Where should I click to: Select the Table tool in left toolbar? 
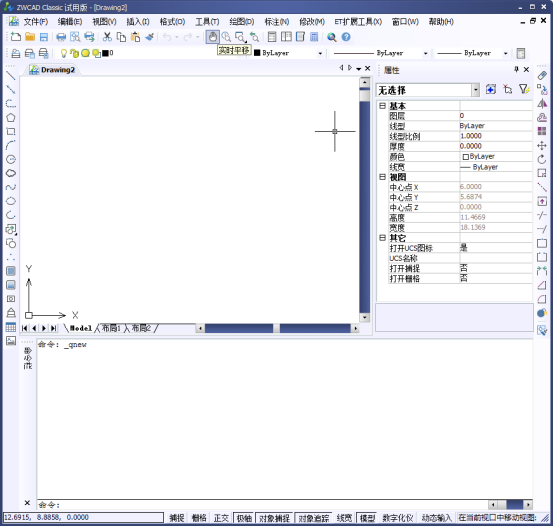click(x=11, y=327)
